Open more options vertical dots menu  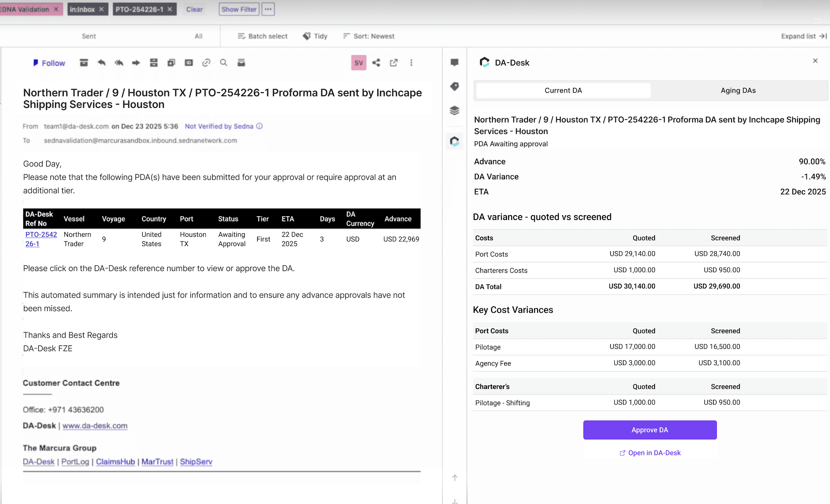click(x=411, y=63)
